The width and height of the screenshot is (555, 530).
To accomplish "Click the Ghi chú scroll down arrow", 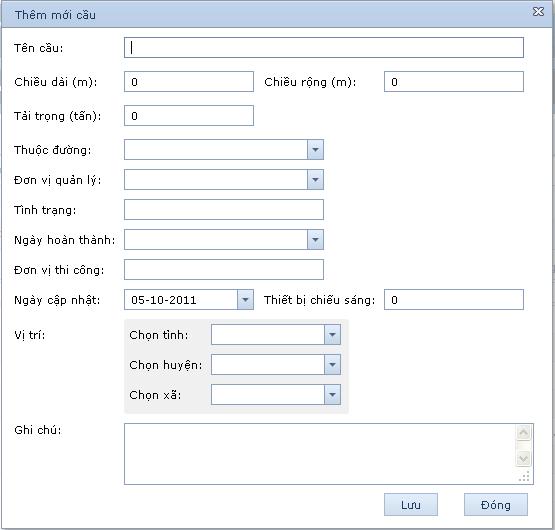I will 523,459.
